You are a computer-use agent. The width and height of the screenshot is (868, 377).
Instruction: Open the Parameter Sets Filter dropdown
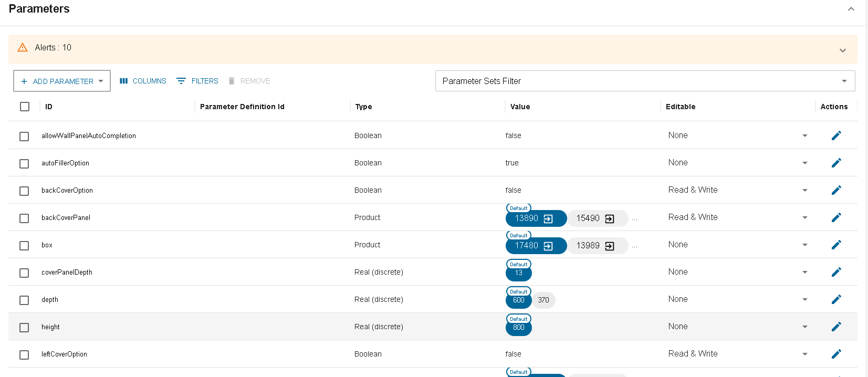[645, 81]
